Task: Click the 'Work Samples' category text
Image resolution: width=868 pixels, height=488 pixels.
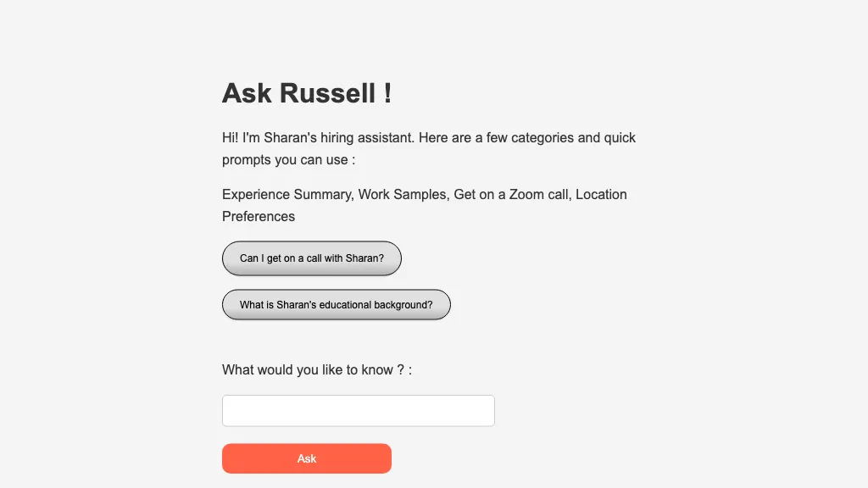Action: click(x=403, y=194)
